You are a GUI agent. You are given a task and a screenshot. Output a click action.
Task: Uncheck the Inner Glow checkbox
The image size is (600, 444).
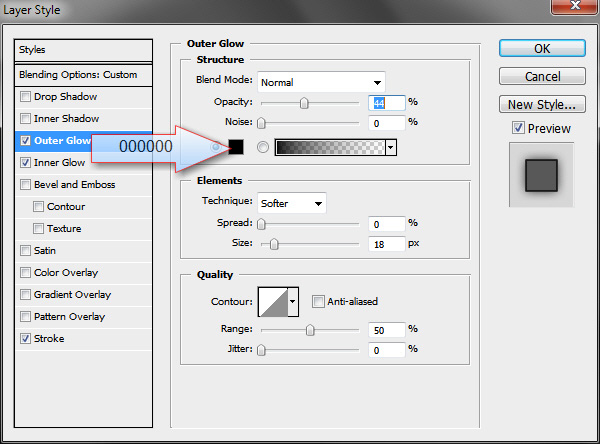25,162
